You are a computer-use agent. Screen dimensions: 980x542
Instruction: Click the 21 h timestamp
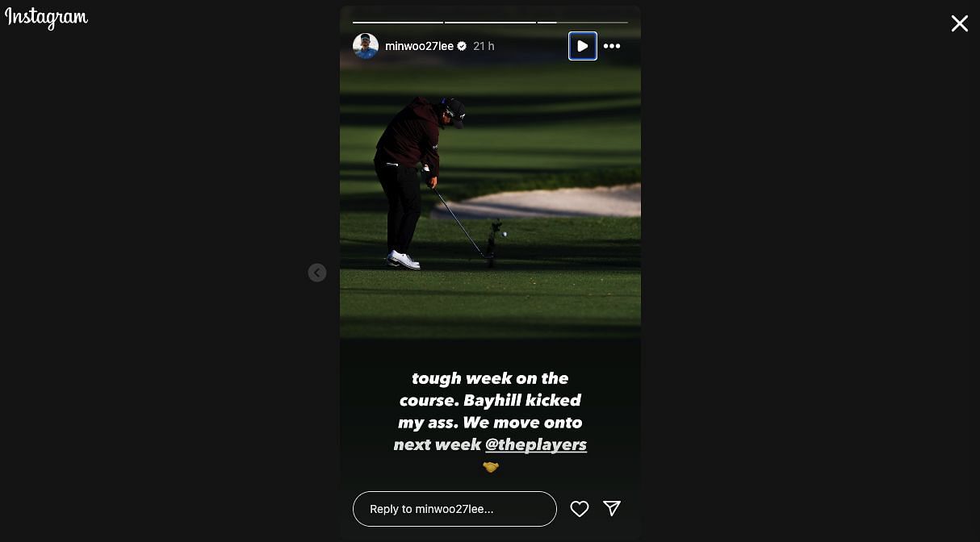tap(484, 46)
